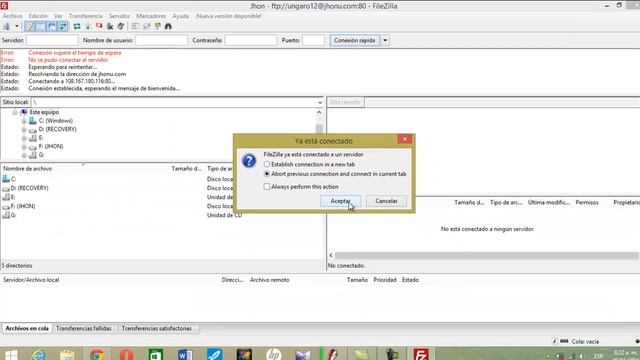Open Microsoft Word from the taskbar
The image size is (640, 360).
(x=185, y=355)
